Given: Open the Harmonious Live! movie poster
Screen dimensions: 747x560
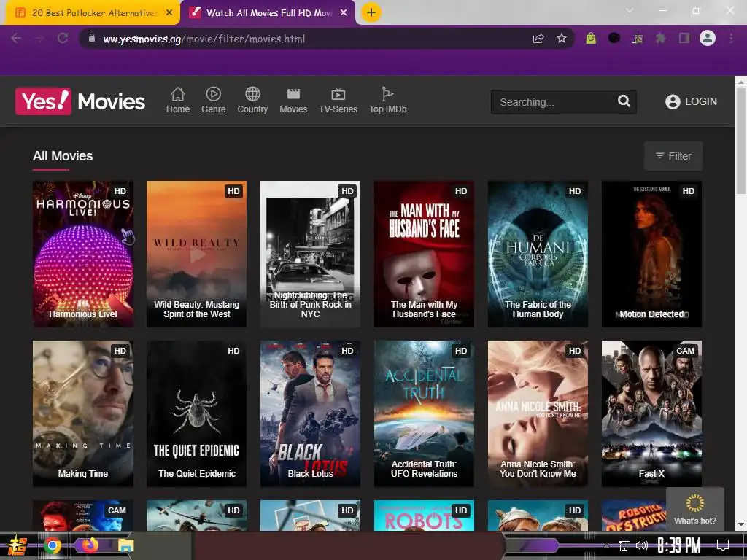Looking at the screenshot, I should pos(83,253).
